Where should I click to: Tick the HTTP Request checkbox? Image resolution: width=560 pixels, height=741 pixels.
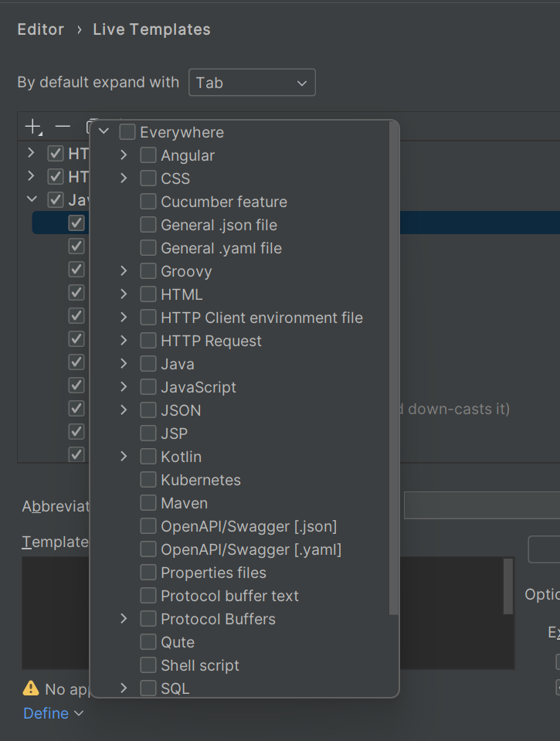click(x=148, y=340)
